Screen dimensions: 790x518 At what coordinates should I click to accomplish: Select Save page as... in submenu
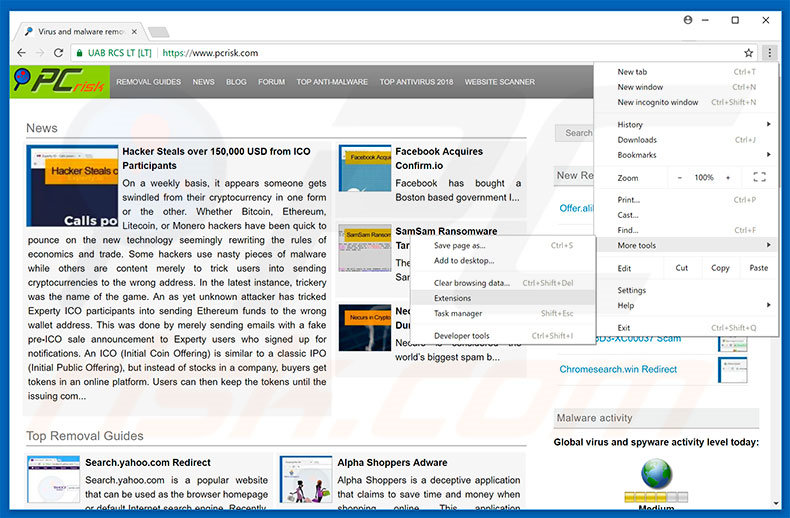tap(503, 245)
